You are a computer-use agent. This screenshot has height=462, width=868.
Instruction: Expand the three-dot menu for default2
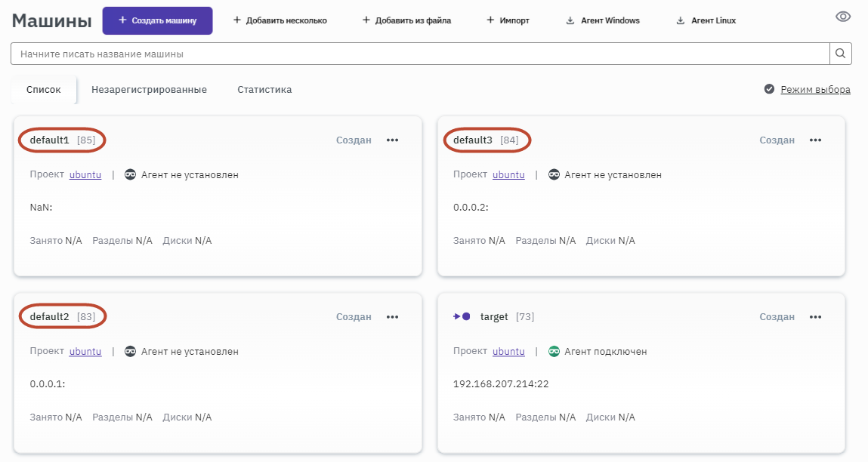coord(392,317)
